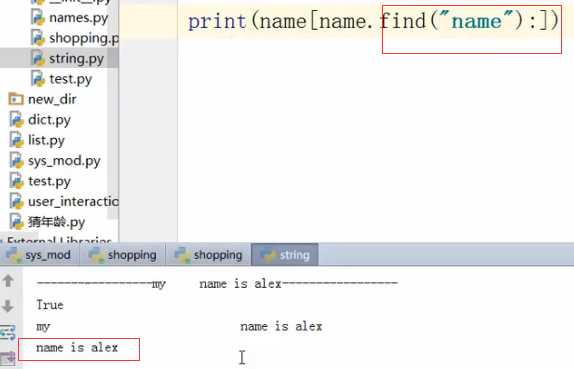Image resolution: width=574 pixels, height=369 pixels.
Task: Click Python file icon of list.py
Action: (16, 140)
